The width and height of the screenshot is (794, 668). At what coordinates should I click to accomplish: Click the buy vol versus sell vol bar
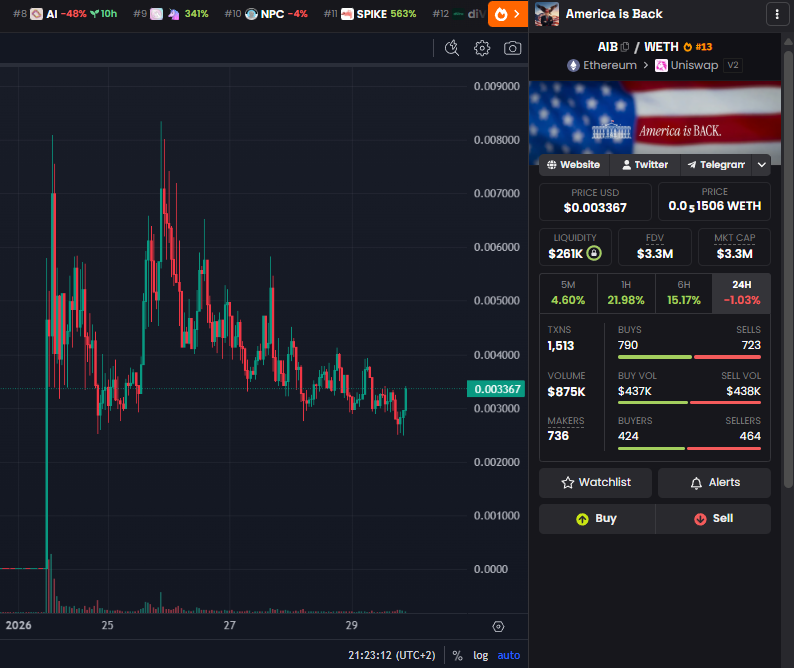coord(689,403)
